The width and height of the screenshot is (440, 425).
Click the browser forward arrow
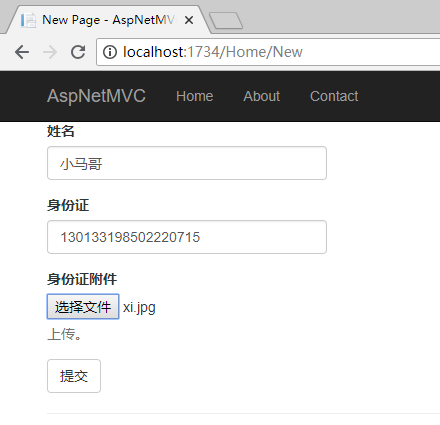click(50, 52)
